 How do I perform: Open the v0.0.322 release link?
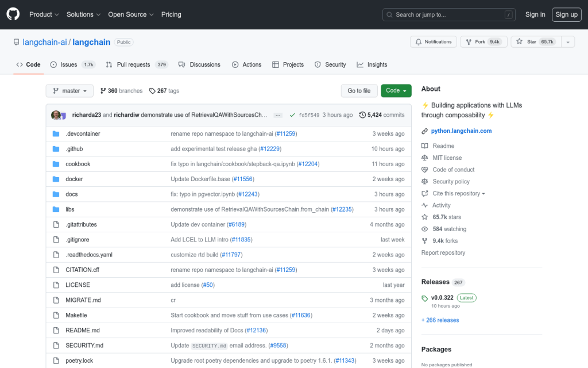[442, 297]
